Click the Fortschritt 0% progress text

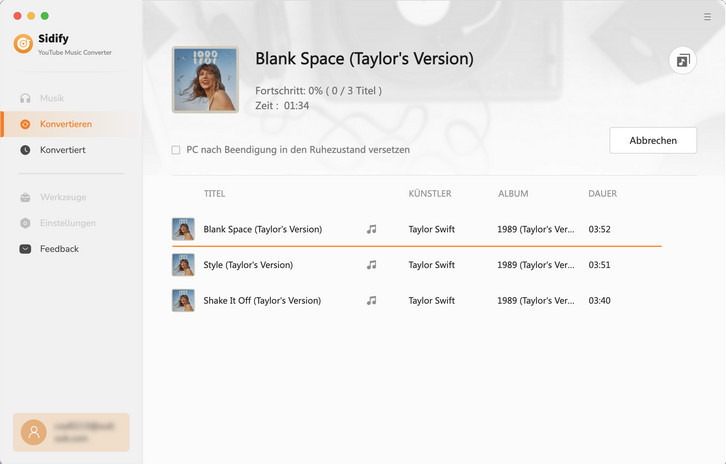tap(319, 91)
